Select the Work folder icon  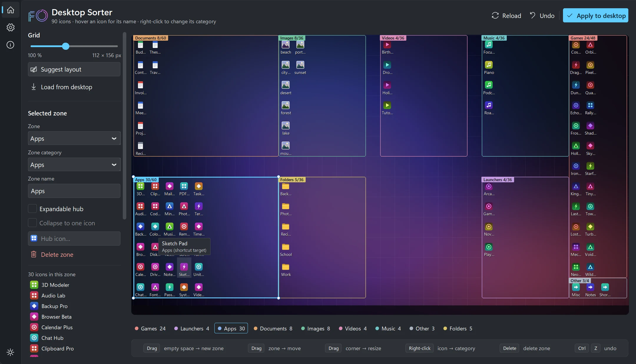point(286,270)
